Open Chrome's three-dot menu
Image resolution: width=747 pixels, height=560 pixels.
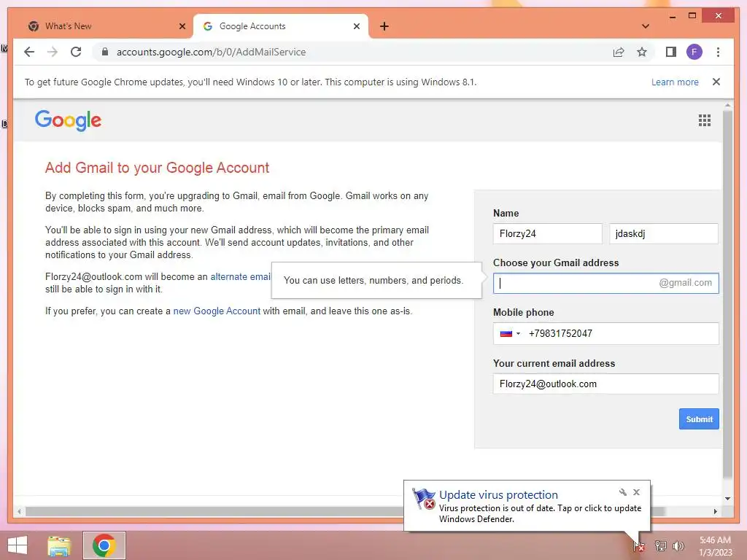tap(718, 52)
